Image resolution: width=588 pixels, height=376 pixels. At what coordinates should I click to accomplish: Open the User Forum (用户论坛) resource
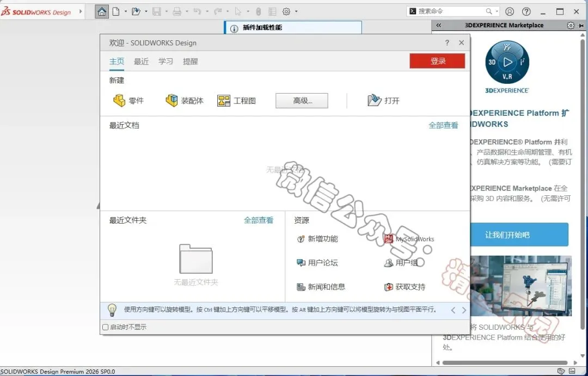317,263
